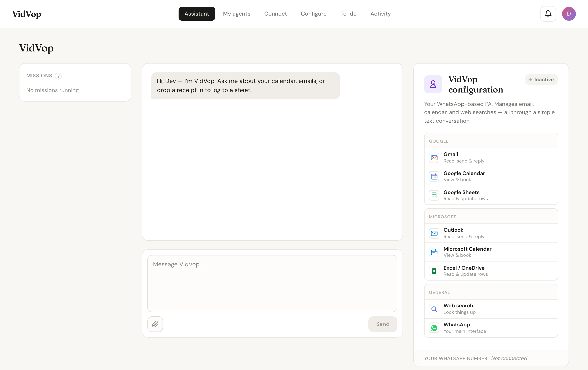
Task: Open the My agents tab
Action: (x=236, y=14)
